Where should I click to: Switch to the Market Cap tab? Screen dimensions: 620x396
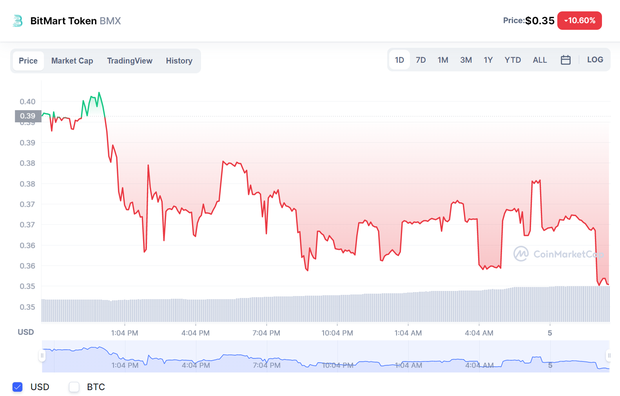tap(72, 61)
